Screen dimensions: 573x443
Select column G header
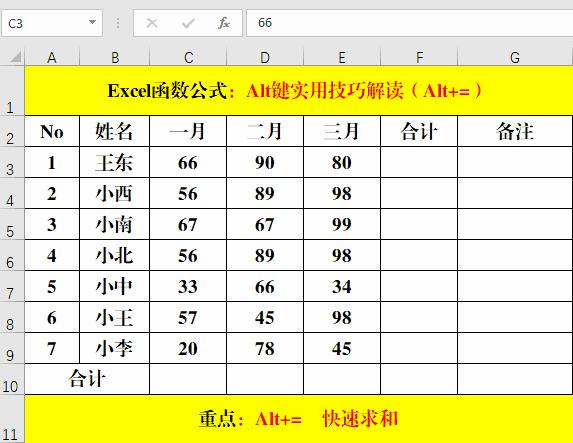coord(515,57)
